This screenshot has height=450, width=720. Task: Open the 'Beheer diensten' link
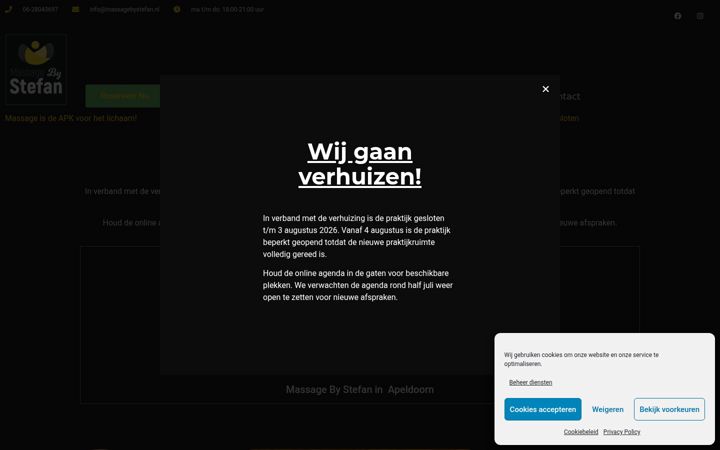(x=530, y=382)
